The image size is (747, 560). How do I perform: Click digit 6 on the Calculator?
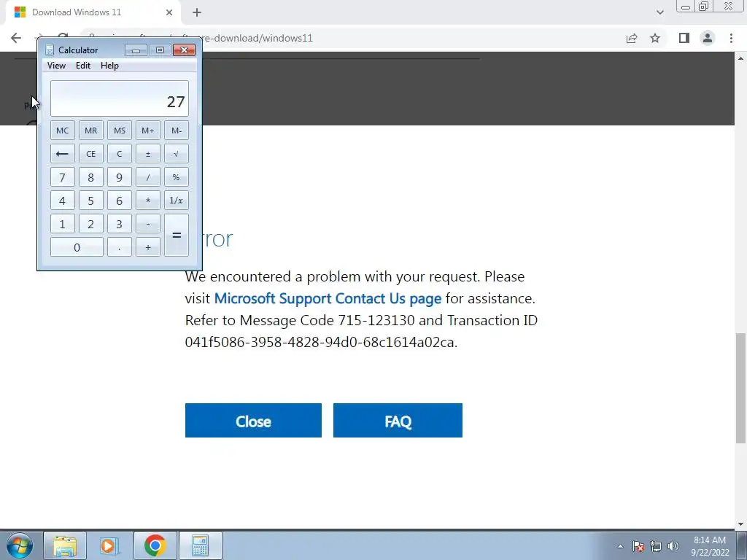pos(119,201)
